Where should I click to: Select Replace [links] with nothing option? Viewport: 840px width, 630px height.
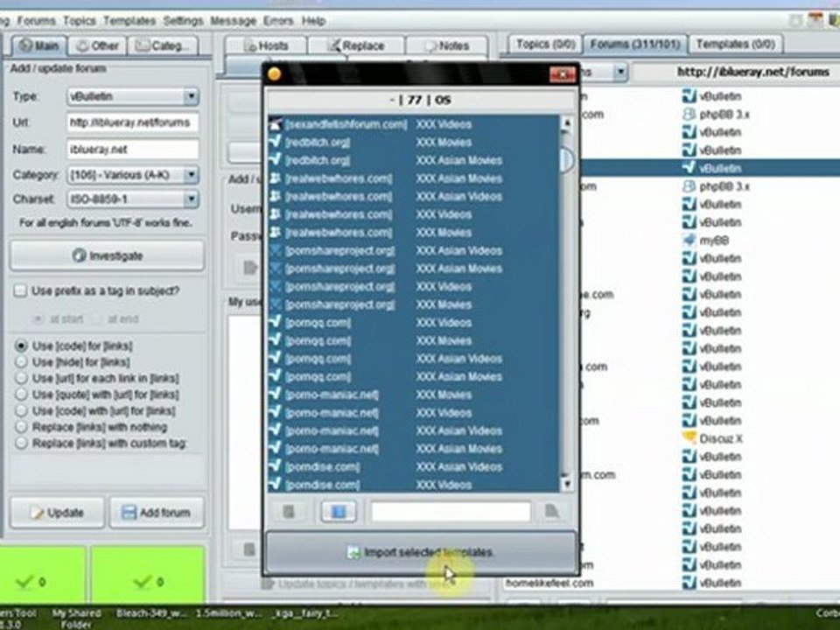point(21,427)
